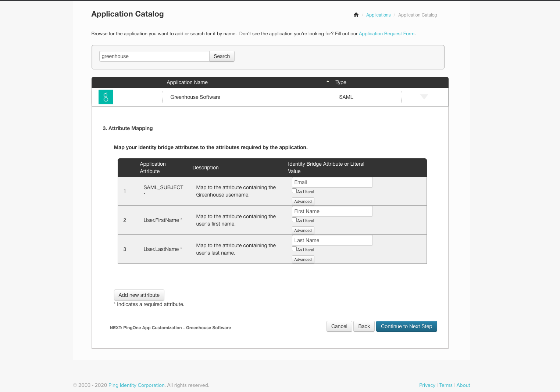This screenshot has width=560, height=392.
Task: Click Add new attribute button
Action: (139, 295)
